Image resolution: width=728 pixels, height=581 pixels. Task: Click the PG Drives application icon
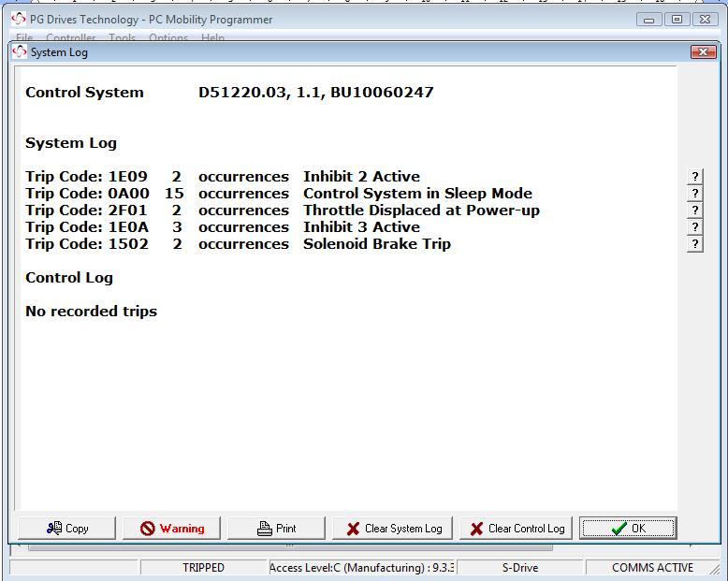[19, 19]
